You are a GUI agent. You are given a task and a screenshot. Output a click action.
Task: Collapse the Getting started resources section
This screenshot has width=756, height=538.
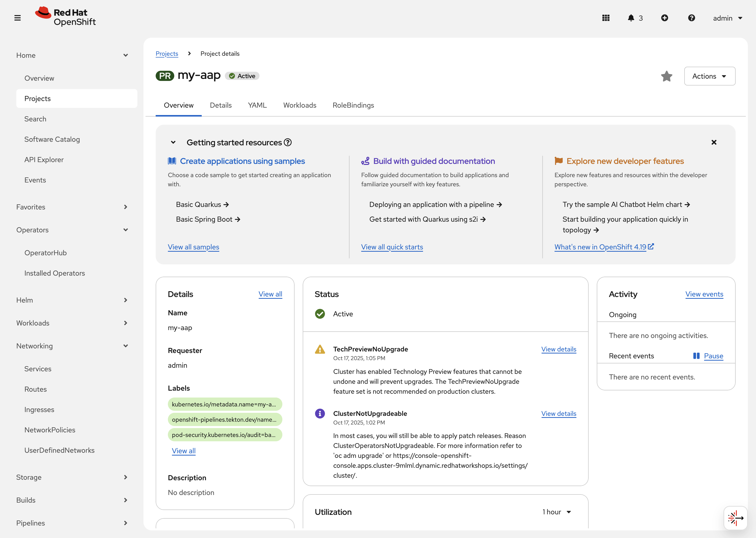[173, 143]
